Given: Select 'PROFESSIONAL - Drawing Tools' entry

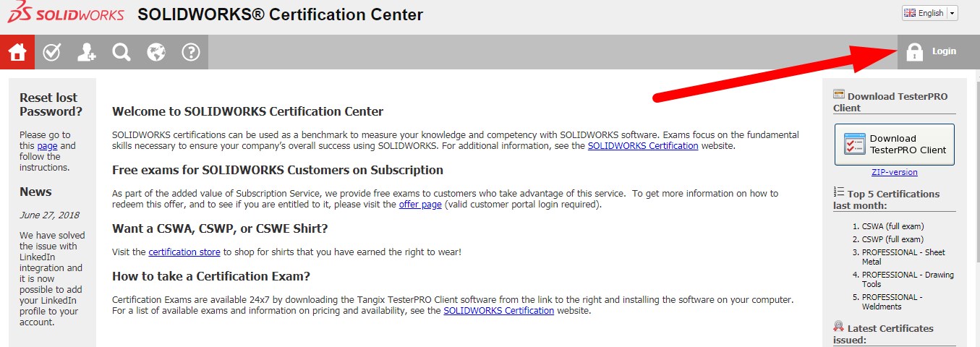Looking at the screenshot, I should click(x=908, y=279).
